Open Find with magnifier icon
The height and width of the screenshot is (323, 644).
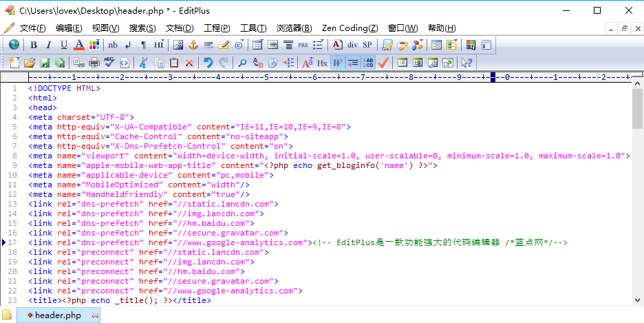(243, 63)
